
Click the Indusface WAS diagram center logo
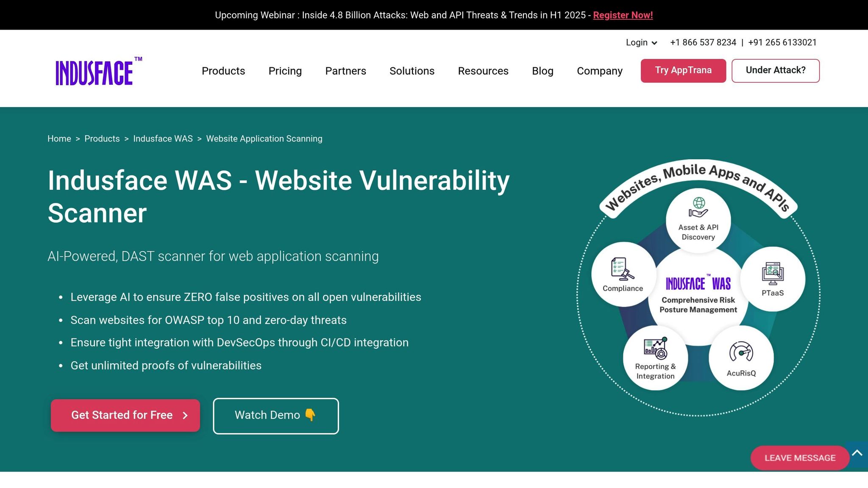[x=698, y=283]
